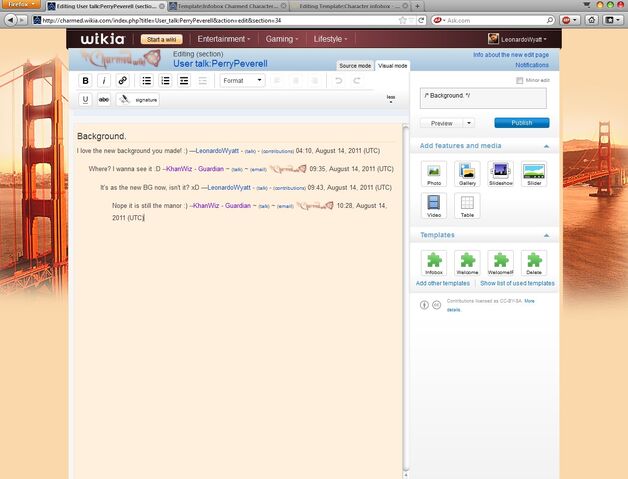Open Info about the new edit page
Viewport: 628px width, 479px height.
pyautogui.click(x=511, y=54)
